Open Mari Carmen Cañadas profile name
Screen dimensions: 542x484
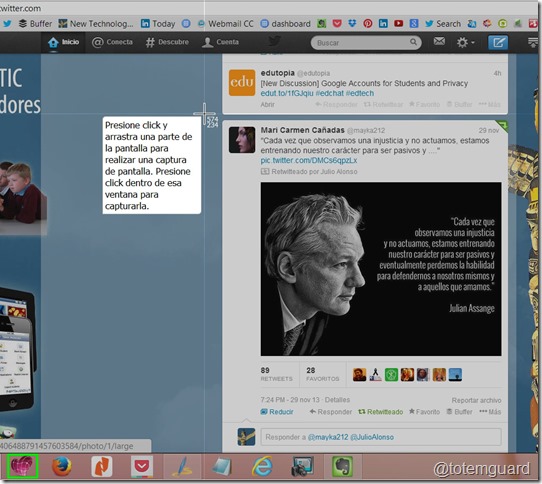(302, 130)
